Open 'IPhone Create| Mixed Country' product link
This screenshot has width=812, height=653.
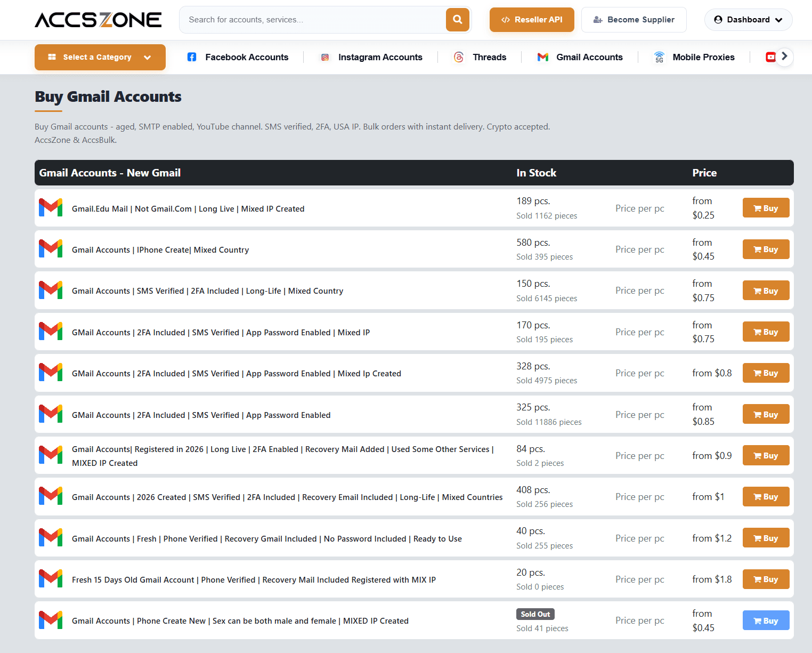tap(160, 249)
